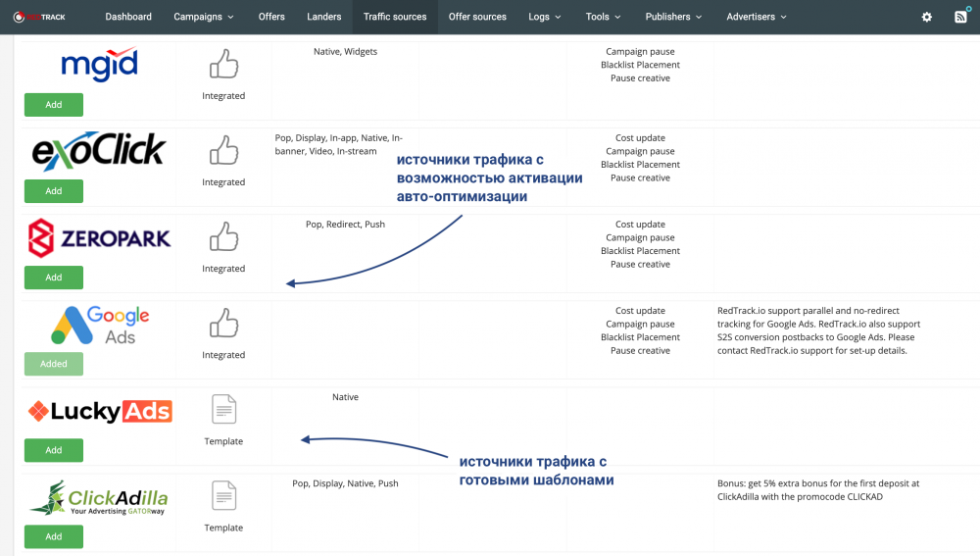Click the Google Ads logo
This screenshot has width=980, height=556.
[x=100, y=326]
